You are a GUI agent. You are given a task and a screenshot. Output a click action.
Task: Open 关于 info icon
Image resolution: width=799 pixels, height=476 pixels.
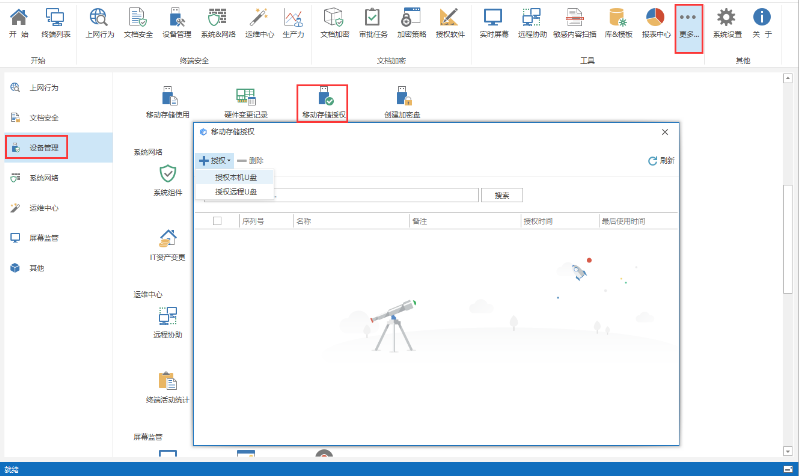(x=762, y=23)
